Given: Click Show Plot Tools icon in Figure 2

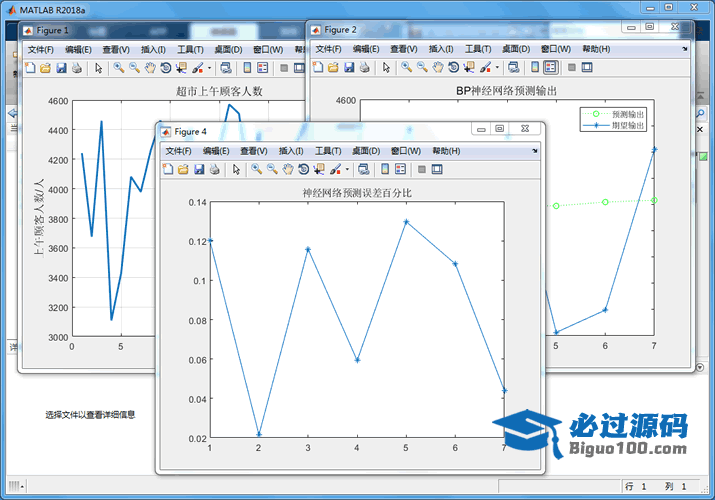Looking at the screenshot, I should click(x=587, y=67).
